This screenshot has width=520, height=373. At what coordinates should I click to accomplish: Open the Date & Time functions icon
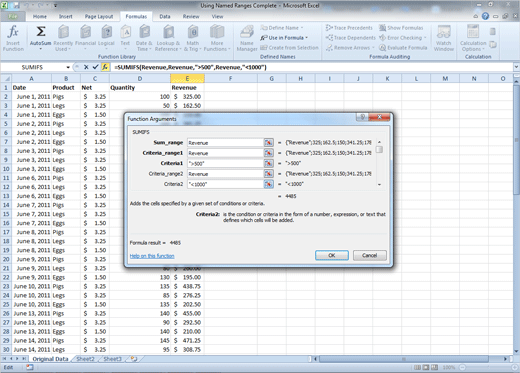coord(144,32)
